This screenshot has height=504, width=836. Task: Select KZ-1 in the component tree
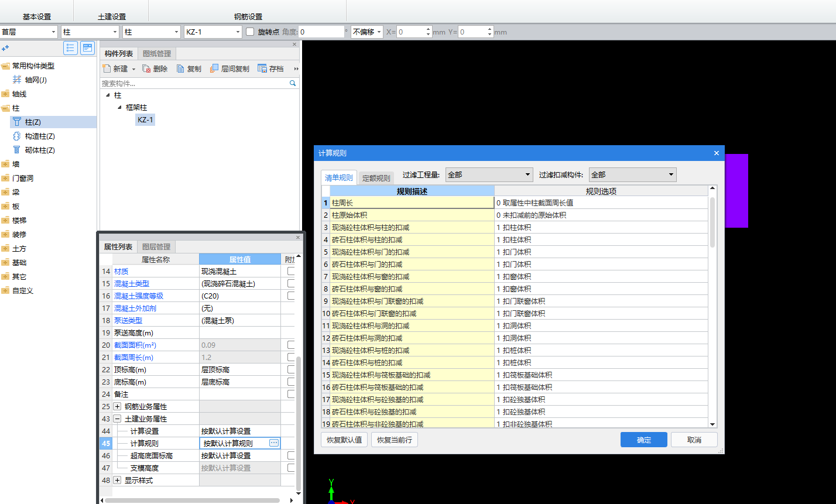(145, 120)
